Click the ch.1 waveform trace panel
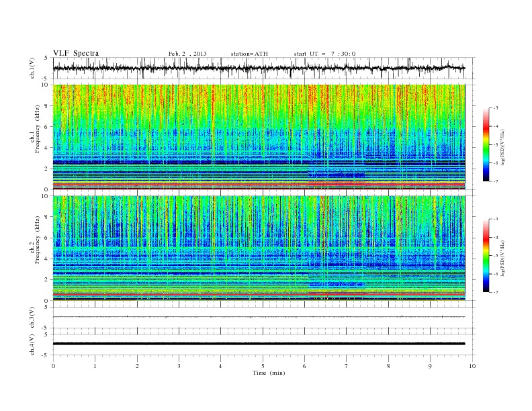Viewport: 532px width, 411px height. pos(264,68)
